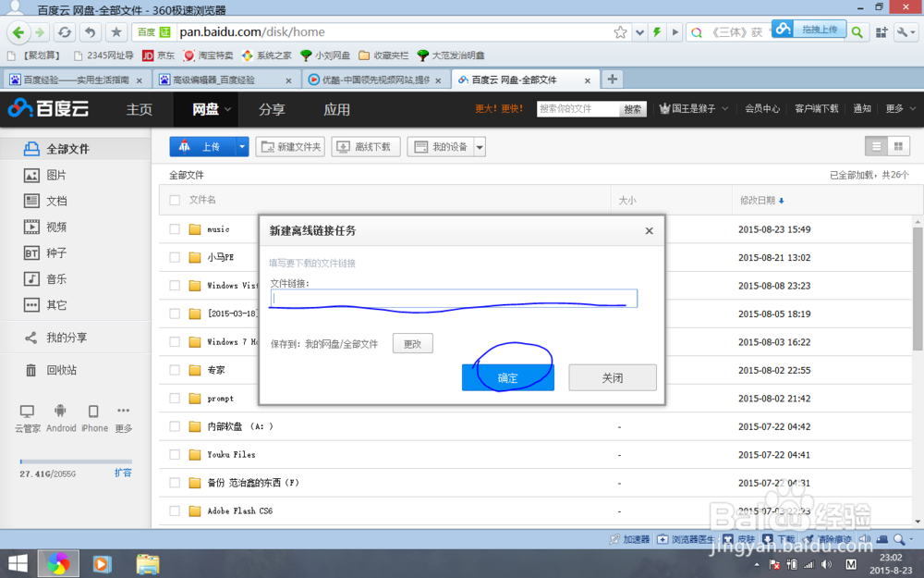Expand the 更多 header dropdown
The height and width of the screenshot is (578, 924).
pyautogui.click(x=900, y=109)
